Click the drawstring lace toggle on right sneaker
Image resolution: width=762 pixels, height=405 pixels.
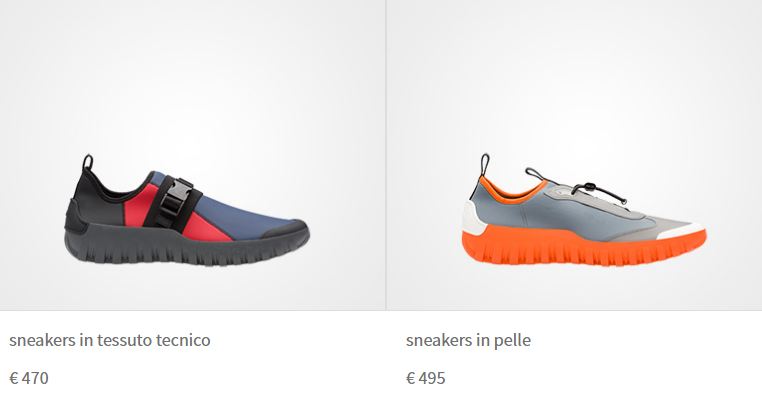point(588,187)
